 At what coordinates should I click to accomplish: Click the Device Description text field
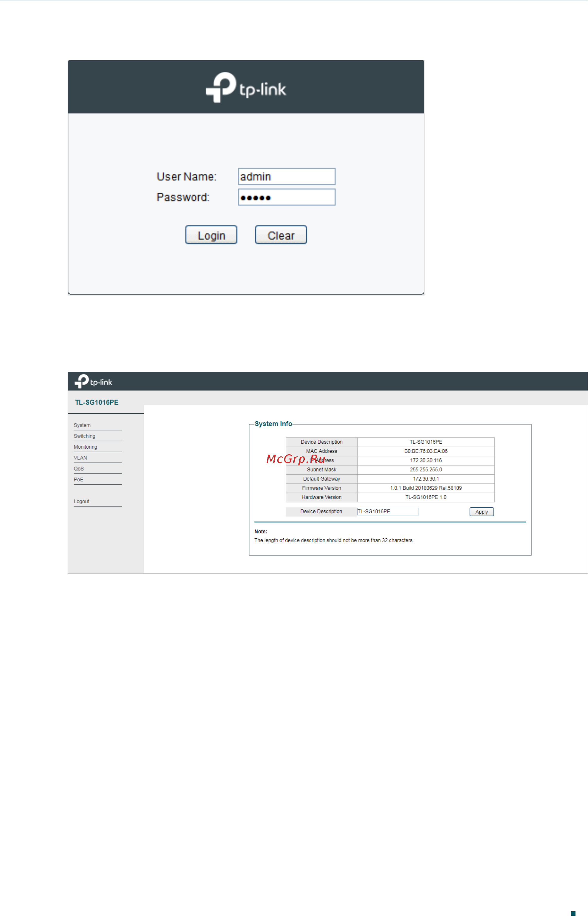pyautogui.click(x=388, y=512)
